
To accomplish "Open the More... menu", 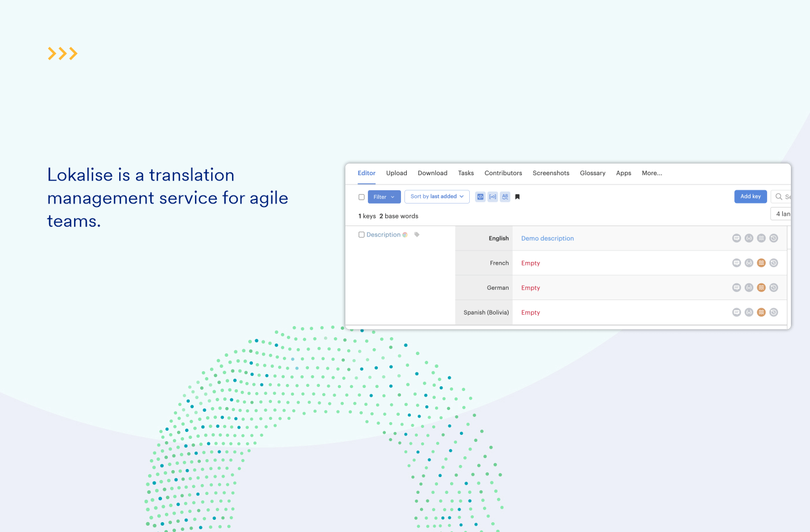I will pyautogui.click(x=652, y=173).
